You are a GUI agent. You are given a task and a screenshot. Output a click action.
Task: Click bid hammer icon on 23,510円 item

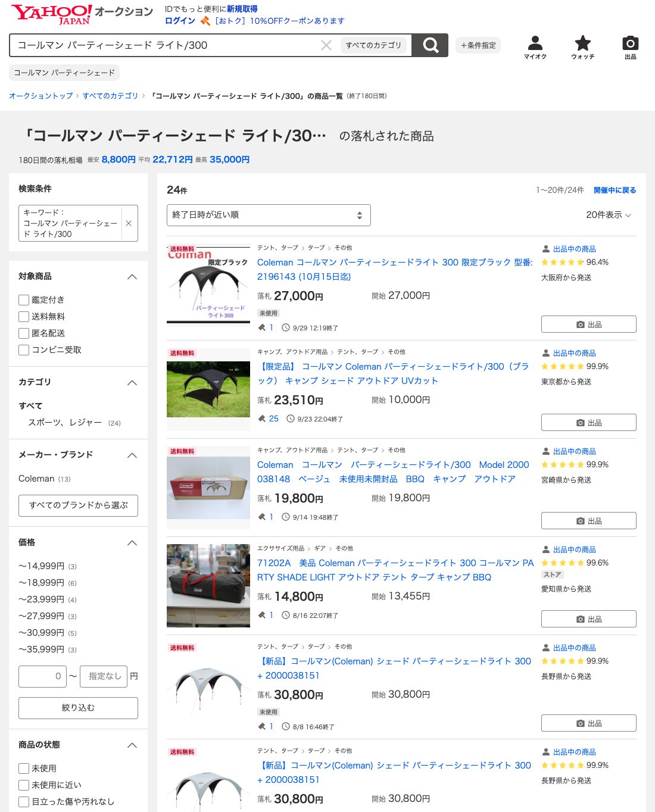[262, 419]
